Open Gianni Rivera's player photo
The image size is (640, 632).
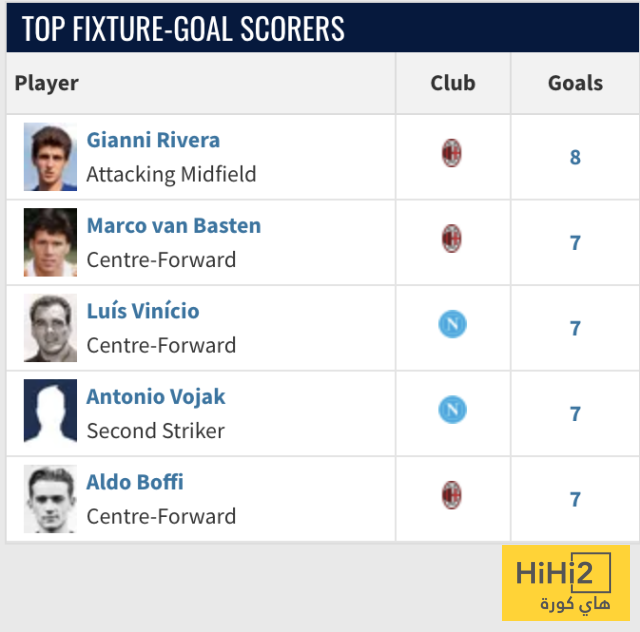(x=50, y=157)
